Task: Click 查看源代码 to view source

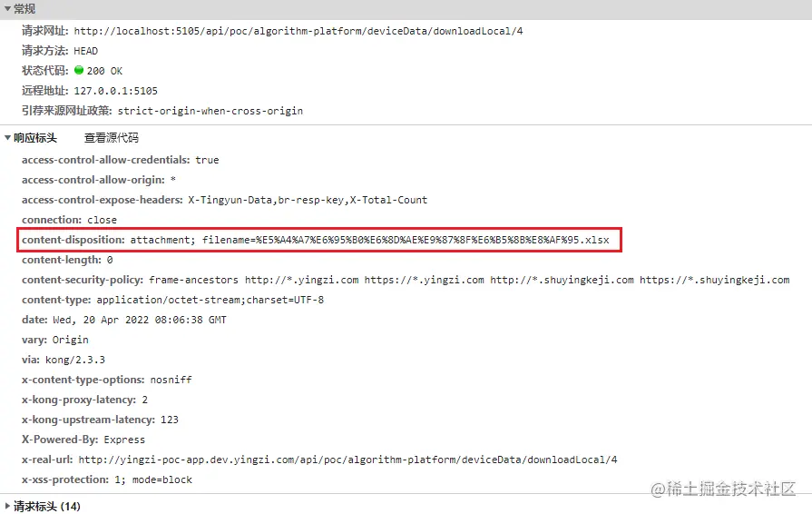Action: [x=112, y=138]
